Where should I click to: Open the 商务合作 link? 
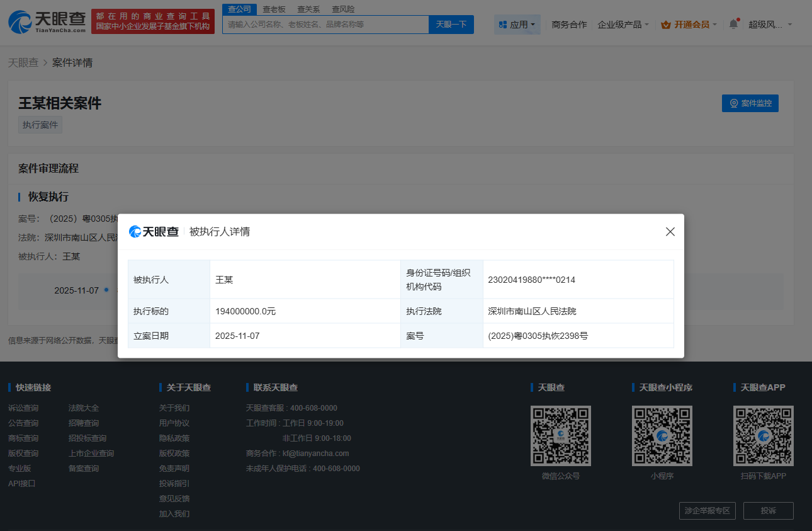pyautogui.click(x=569, y=25)
